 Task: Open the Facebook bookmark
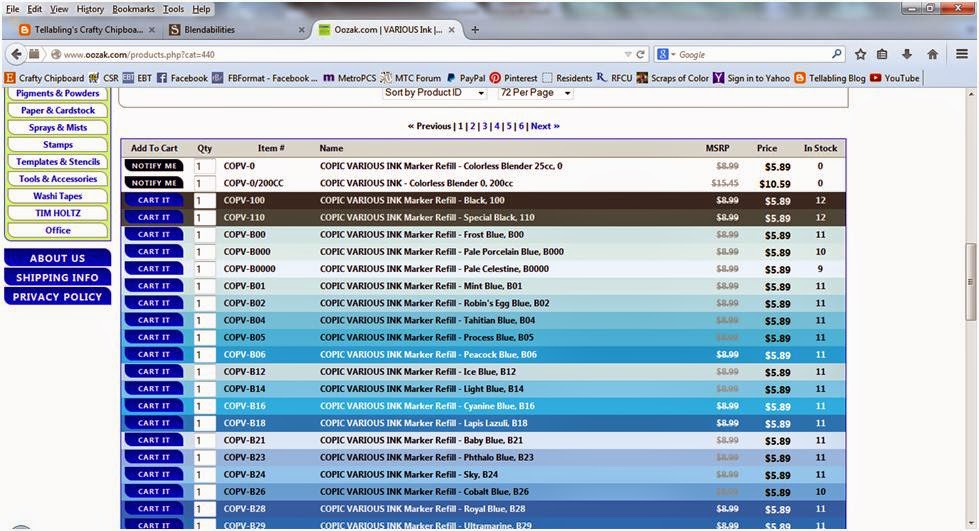[182, 78]
